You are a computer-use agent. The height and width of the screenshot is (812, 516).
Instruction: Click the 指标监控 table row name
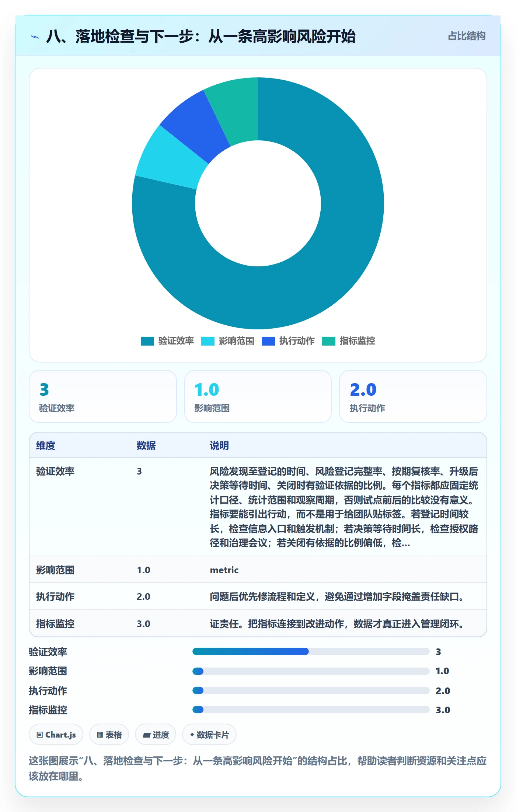pyautogui.click(x=55, y=624)
